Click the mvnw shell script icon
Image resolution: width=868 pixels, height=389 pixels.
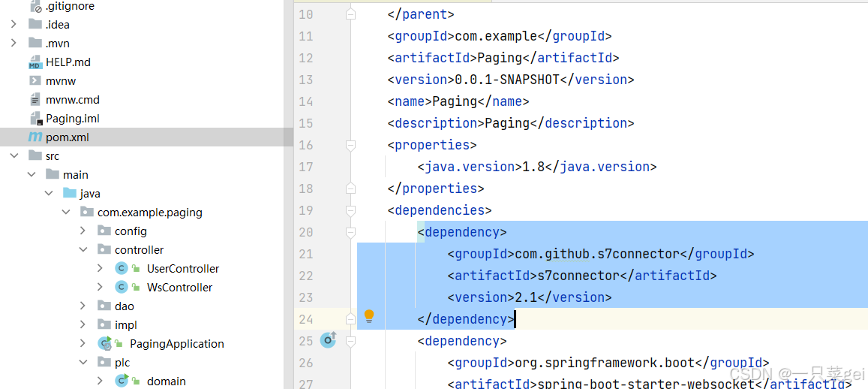coord(35,81)
